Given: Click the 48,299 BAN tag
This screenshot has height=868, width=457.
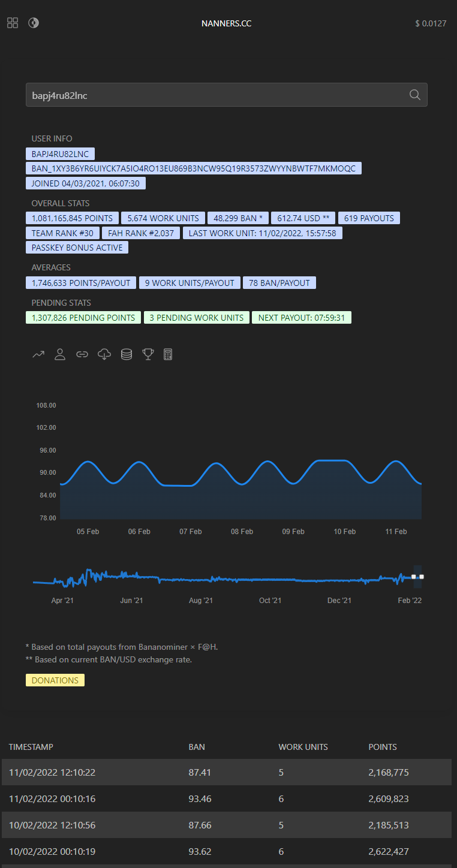Looking at the screenshot, I should [238, 218].
